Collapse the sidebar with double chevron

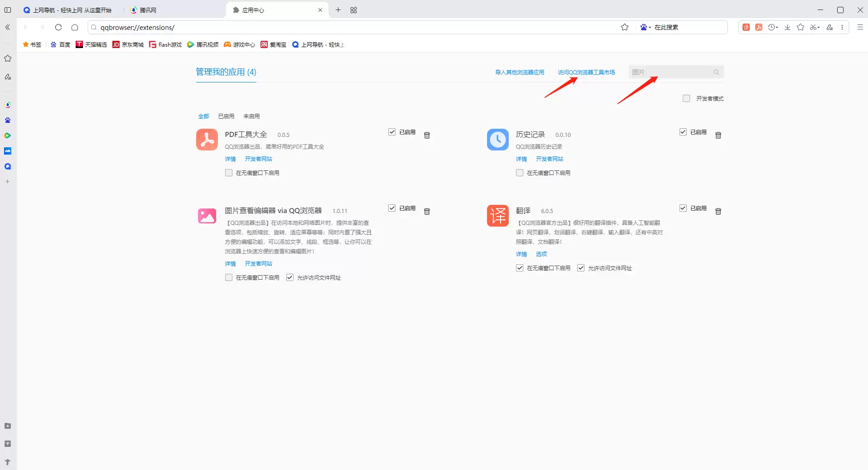[x=8, y=27]
